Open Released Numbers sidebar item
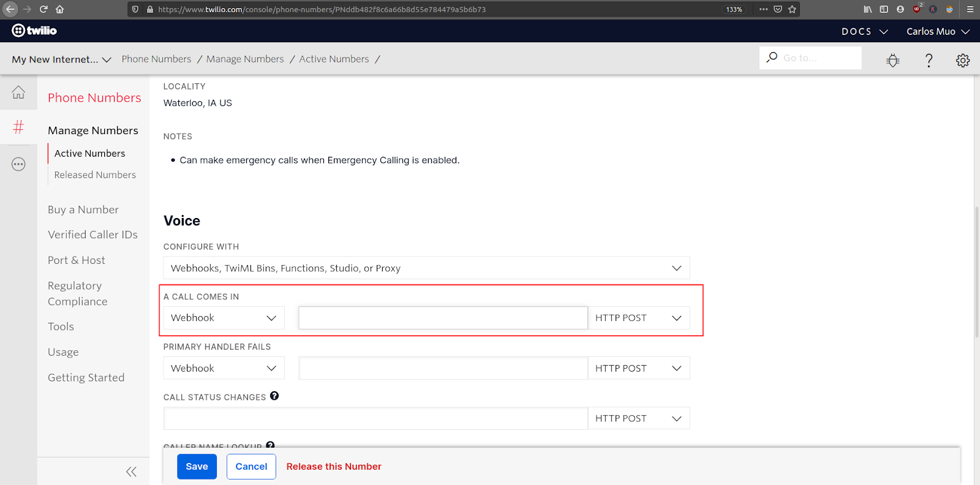The image size is (980, 485). click(x=95, y=175)
